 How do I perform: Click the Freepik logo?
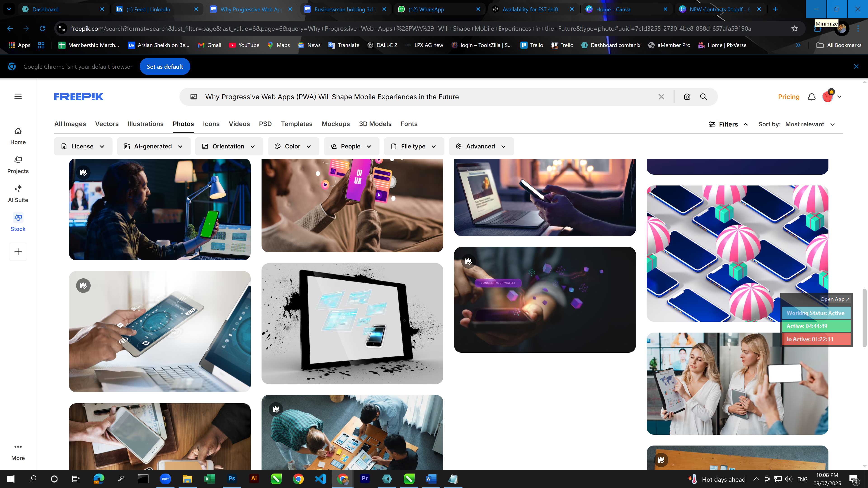click(78, 97)
